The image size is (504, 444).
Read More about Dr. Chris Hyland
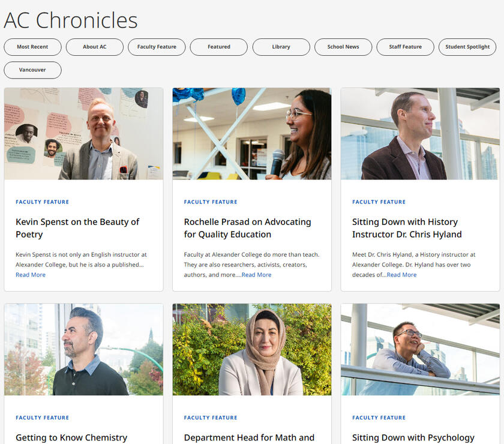(x=401, y=275)
